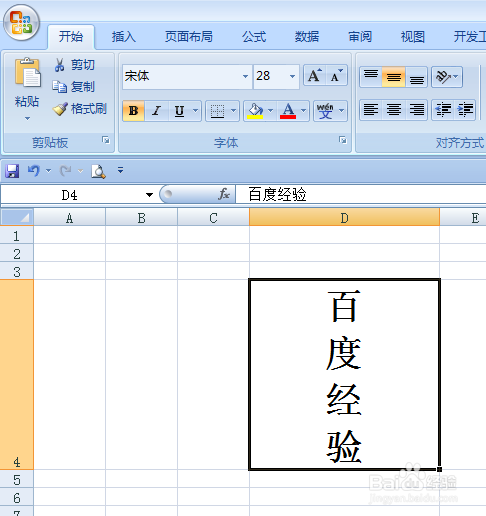Open border style dropdown arrow
The image size is (486, 516).
pos(234,111)
